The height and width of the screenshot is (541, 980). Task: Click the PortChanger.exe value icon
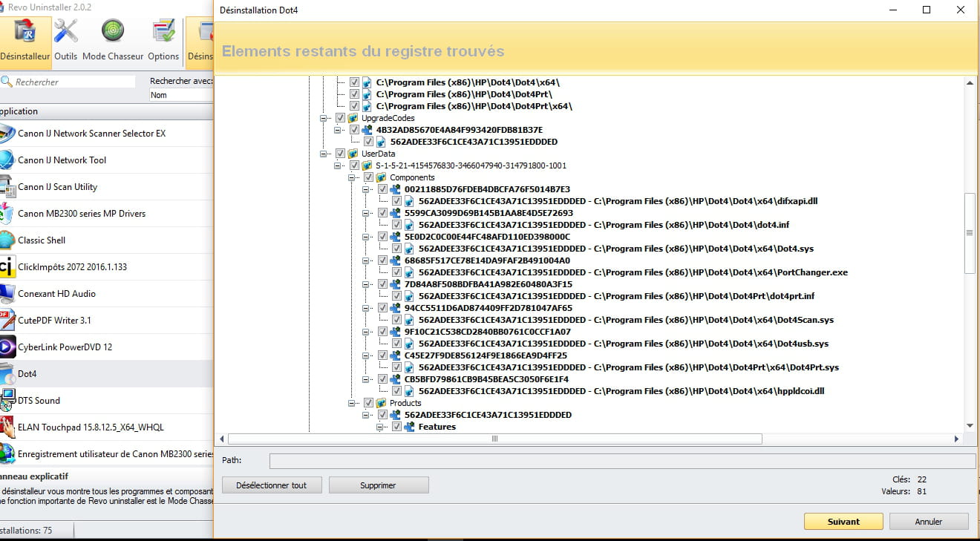pos(410,272)
